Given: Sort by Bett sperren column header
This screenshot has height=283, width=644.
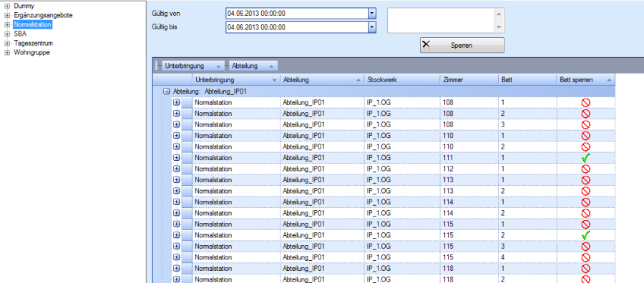Looking at the screenshot, I should 585,80.
